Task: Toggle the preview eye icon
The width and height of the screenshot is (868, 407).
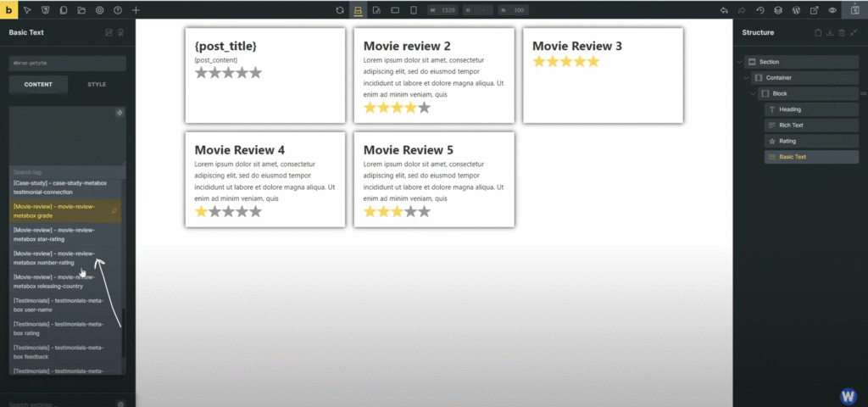Action: [832, 10]
